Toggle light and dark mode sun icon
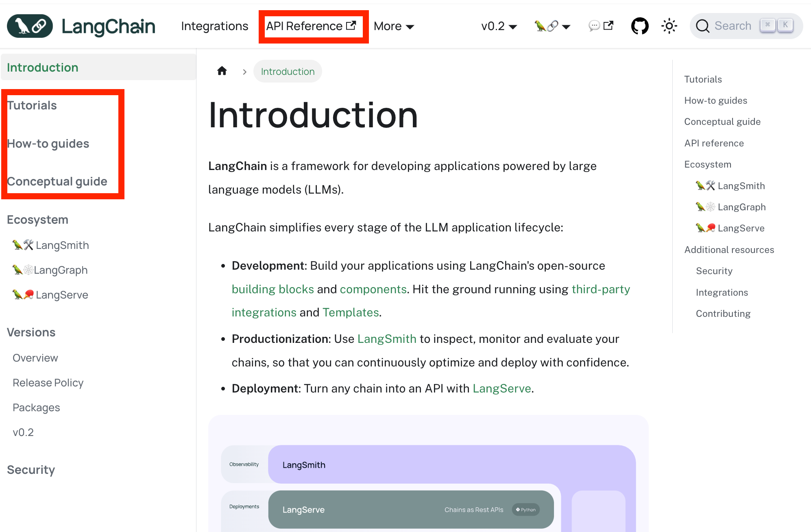Image resolution: width=811 pixels, height=532 pixels. point(669,26)
